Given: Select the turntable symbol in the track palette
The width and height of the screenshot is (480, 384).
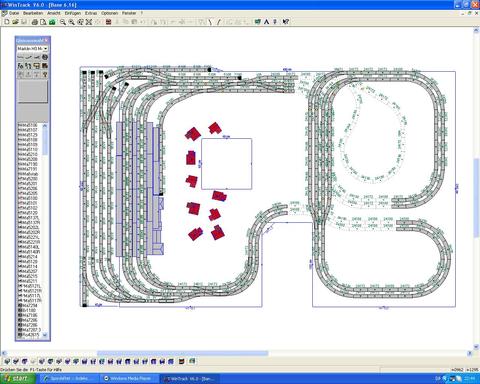Looking at the screenshot, I should [x=45, y=57].
